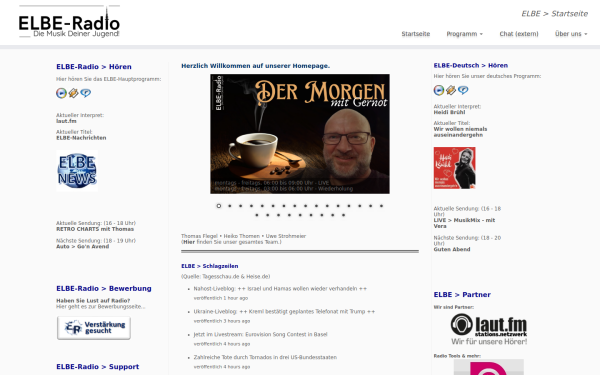Open the Eurovision Song Contest livestream headline
Viewport: 600px width, 375px height.
261,334
